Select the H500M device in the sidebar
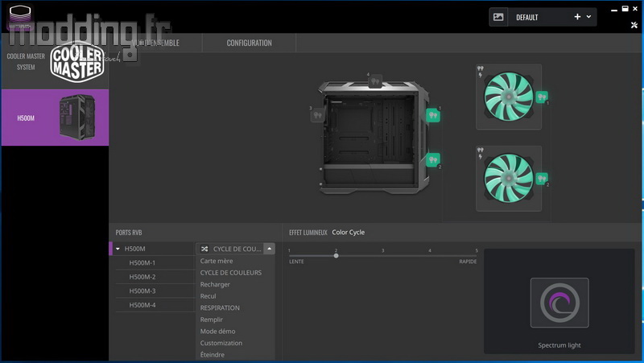 pyautogui.click(x=55, y=118)
